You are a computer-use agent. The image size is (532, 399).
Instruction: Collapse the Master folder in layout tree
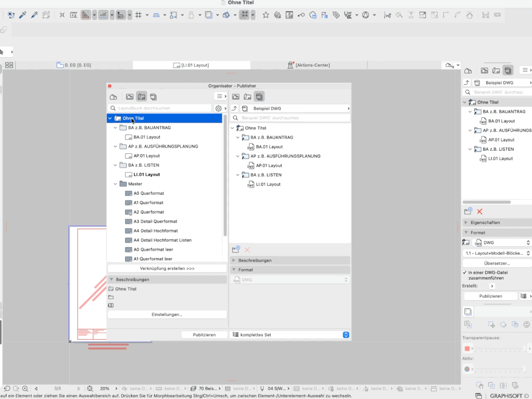point(115,184)
